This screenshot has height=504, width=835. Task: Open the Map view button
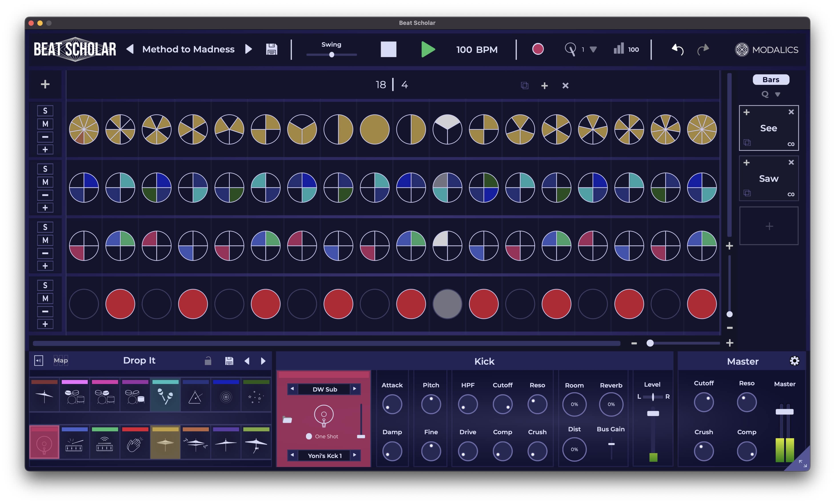[x=61, y=360]
